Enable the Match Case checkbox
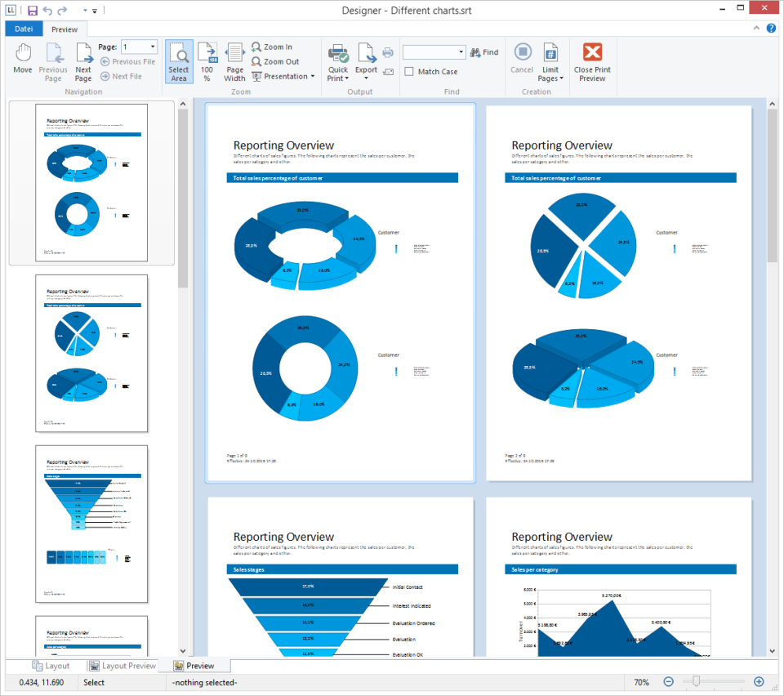 click(x=410, y=72)
